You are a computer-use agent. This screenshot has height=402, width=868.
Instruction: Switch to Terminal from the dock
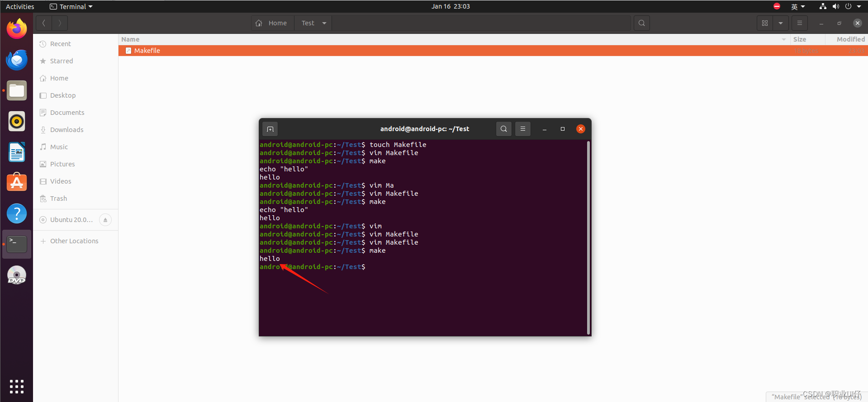point(17,244)
